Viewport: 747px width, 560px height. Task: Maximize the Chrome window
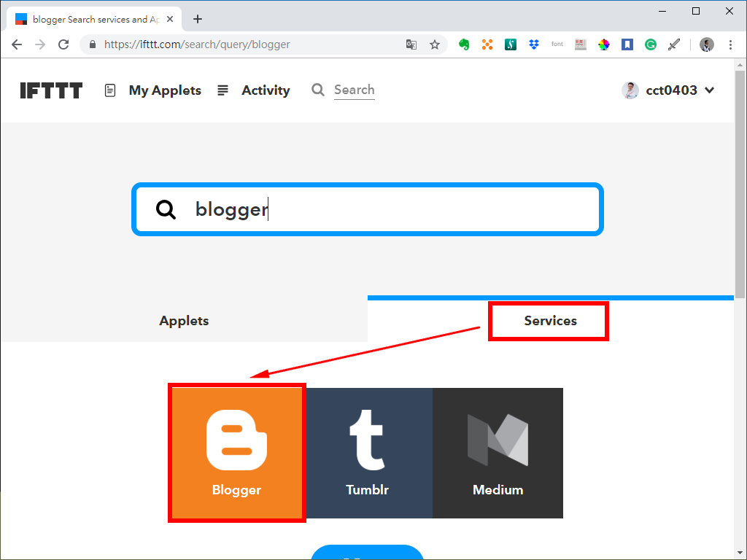pos(695,11)
